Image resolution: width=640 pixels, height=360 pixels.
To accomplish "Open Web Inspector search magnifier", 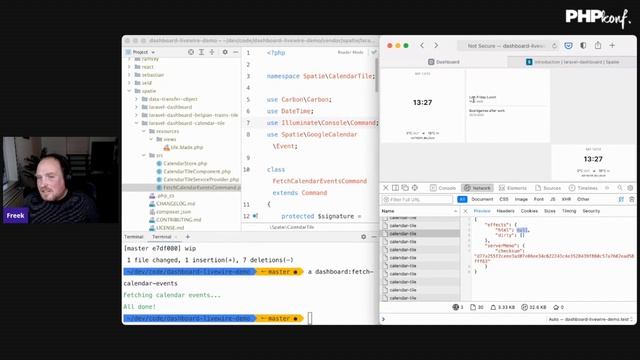I will click(620, 188).
